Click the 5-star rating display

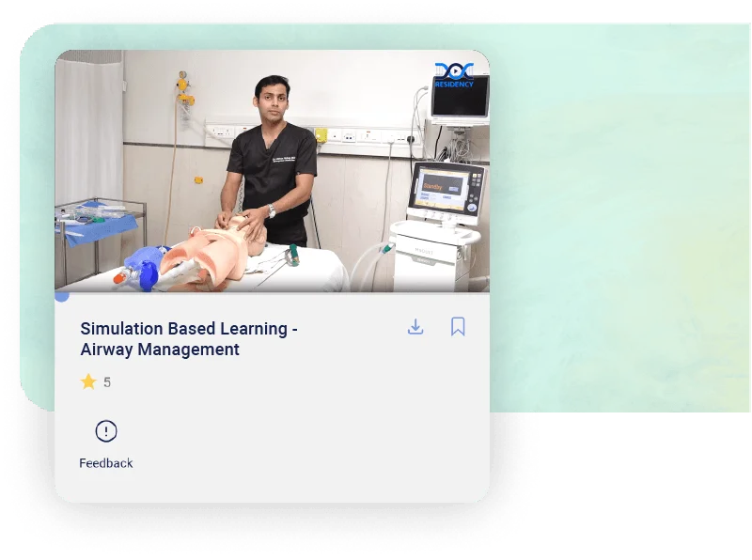[94, 381]
